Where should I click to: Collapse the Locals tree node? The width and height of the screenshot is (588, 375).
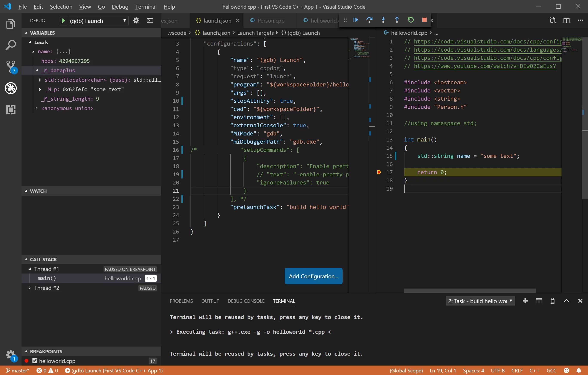(x=30, y=42)
